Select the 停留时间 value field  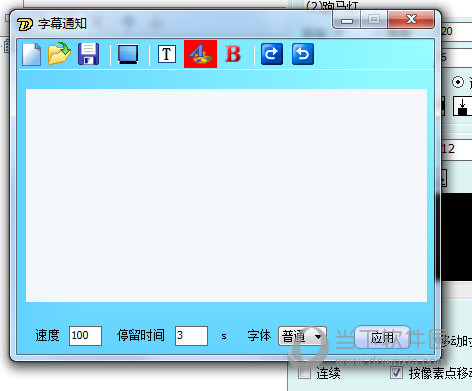191,336
